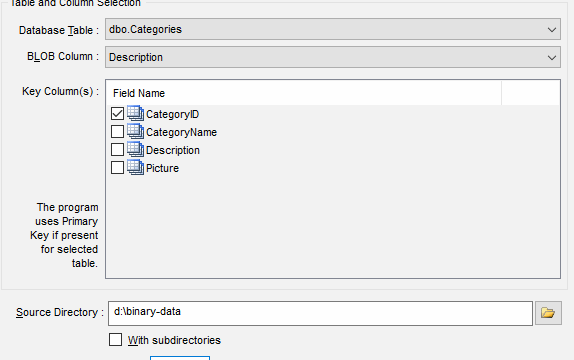Viewport: 574px width, 360px height.
Task: Check the Picture key column checkbox
Action: (117, 167)
